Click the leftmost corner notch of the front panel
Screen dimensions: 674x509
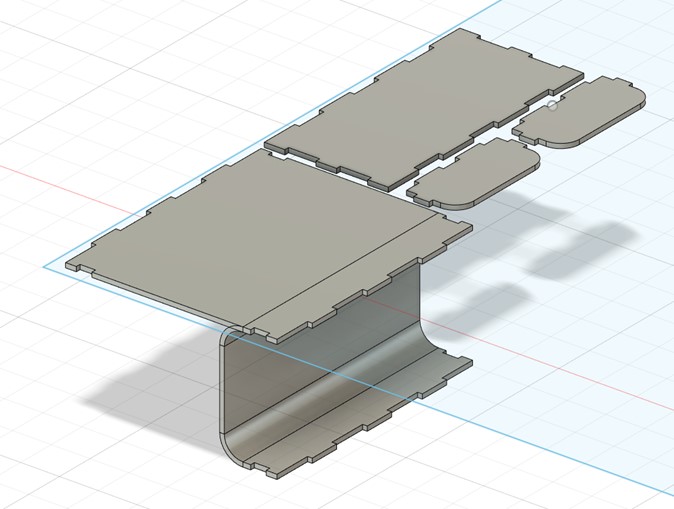click(x=73, y=266)
